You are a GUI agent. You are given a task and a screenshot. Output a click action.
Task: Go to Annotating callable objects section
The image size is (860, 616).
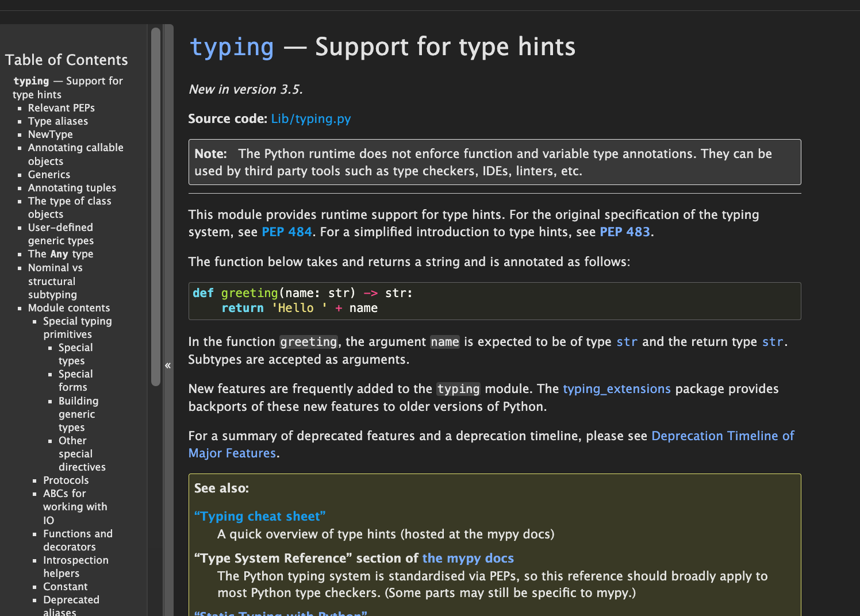(x=75, y=148)
